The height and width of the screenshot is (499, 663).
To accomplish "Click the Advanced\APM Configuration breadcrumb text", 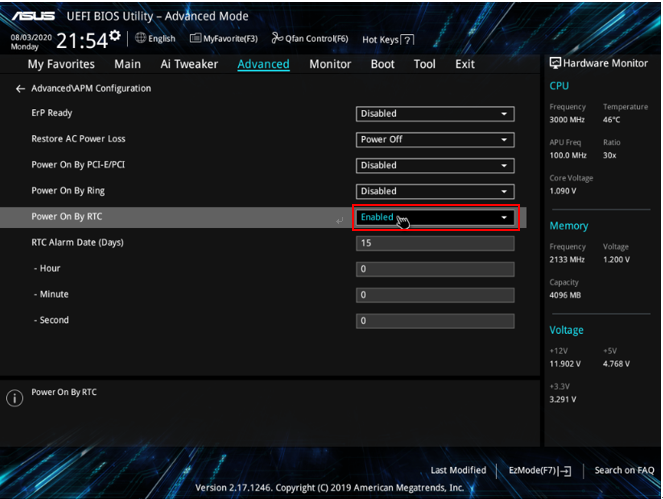I will (x=91, y=88).
